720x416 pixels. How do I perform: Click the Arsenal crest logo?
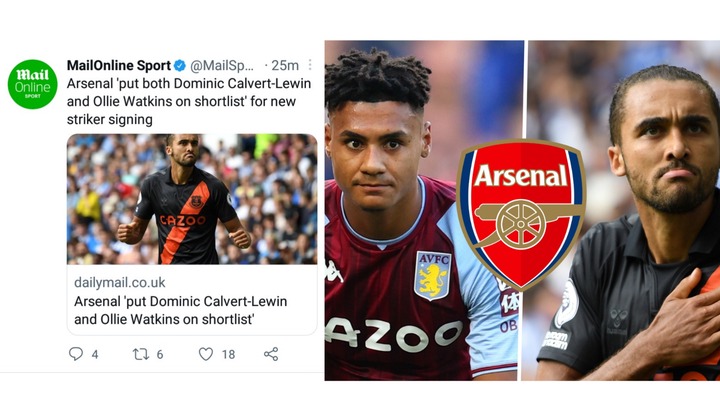click(x=521, y=214)
